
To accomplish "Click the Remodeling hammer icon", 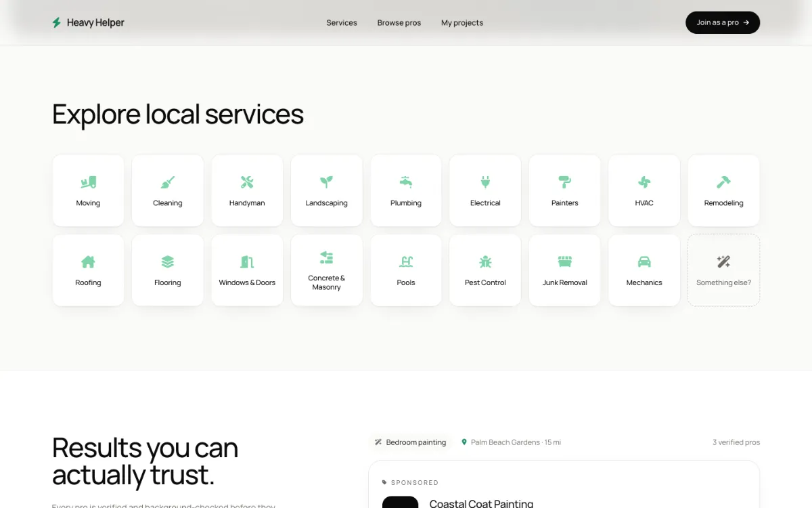I will point(723,182).
